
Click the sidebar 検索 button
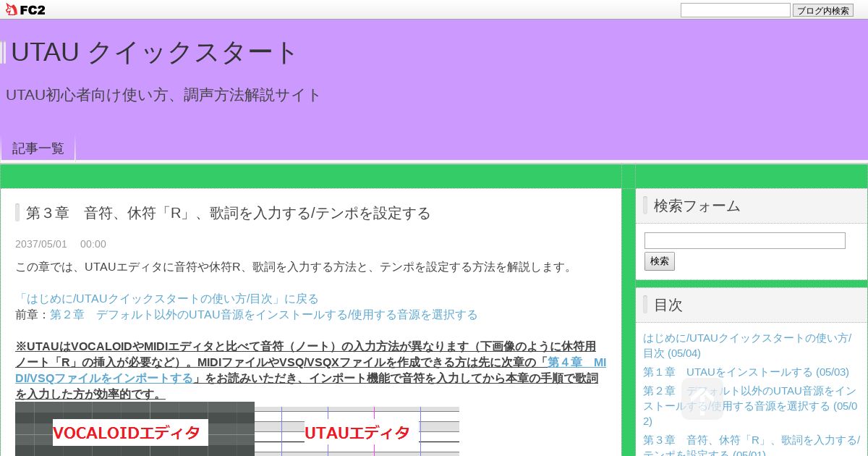click(660, 261)
